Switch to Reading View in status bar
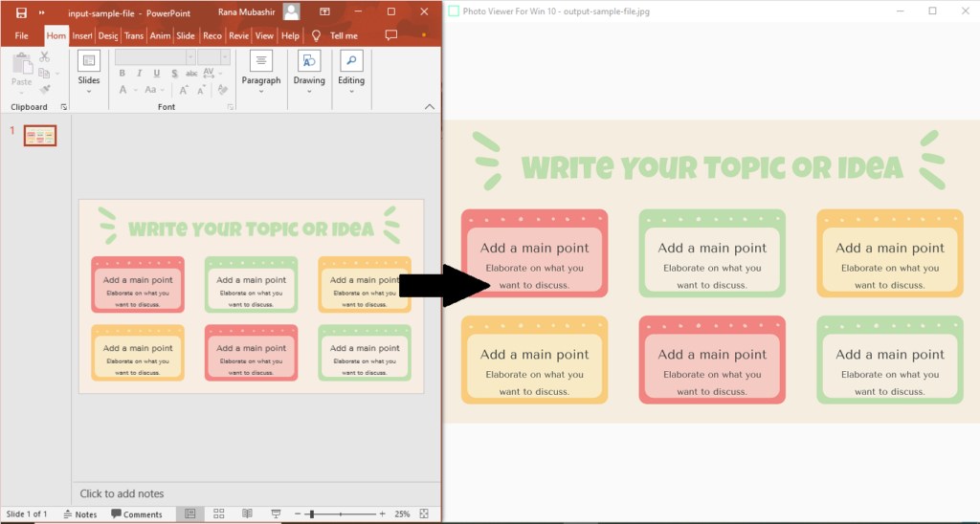Screen dimensions: 980x524 [x=247, y=514]
